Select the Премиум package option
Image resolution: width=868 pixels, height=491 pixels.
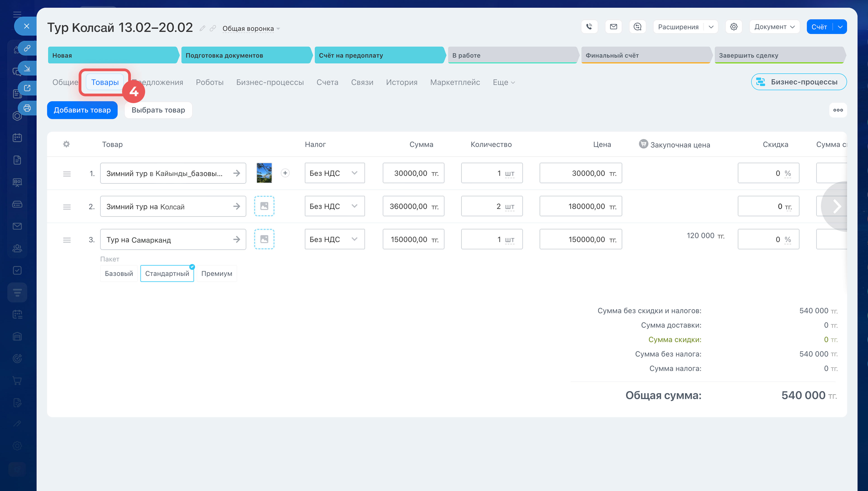tap(217, 274)
